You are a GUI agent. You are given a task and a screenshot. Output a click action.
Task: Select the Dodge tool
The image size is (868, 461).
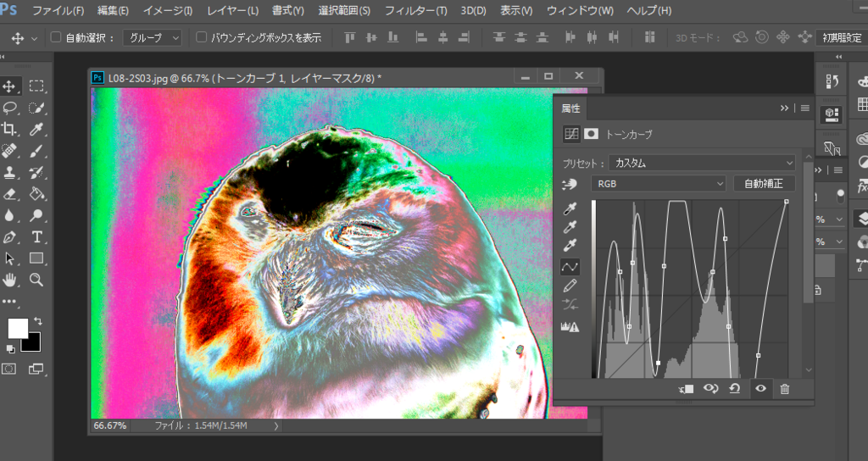click(36, 215)
